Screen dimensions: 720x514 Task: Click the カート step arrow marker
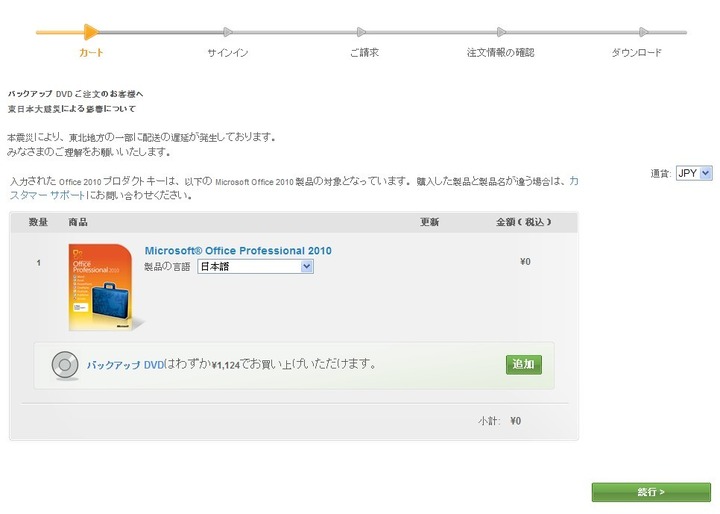pos(91,32)
